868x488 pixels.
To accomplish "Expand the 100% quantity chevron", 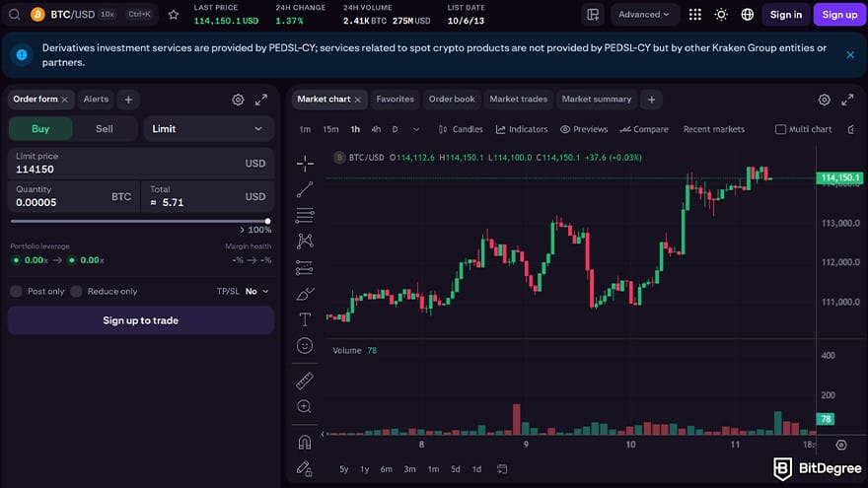I will pyautogui.click(x=242, y=230).
